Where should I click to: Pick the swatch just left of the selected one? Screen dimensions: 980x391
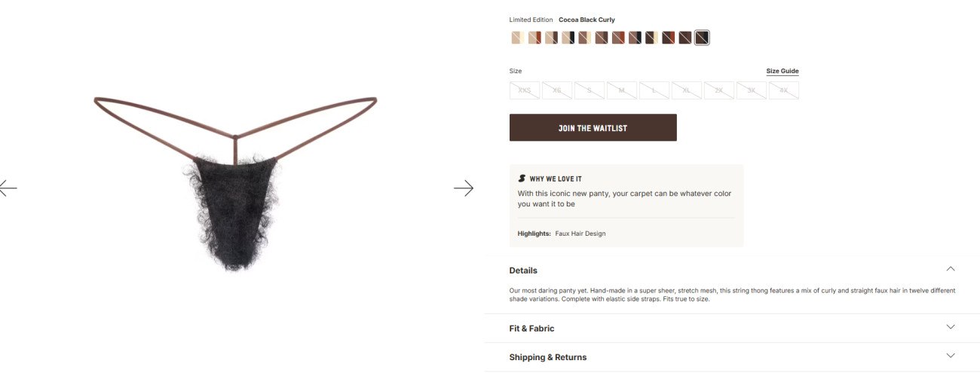pyautogui.click(x=684, y=38)
